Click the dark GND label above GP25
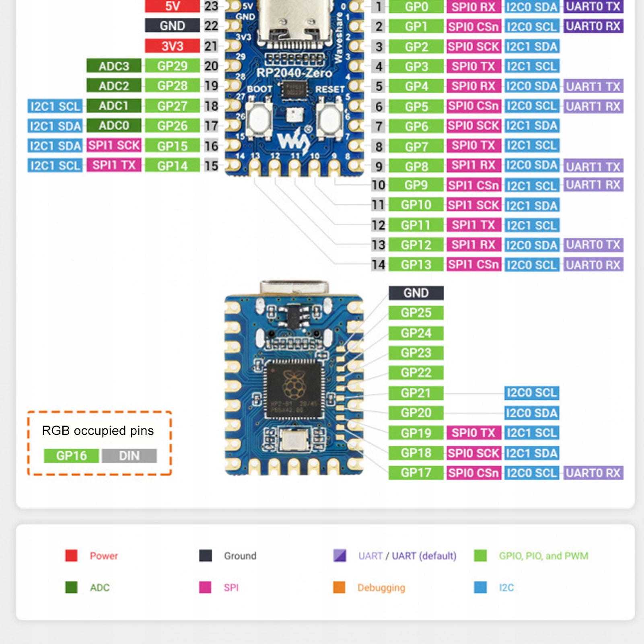This screenshot has height=644, width=644. point(416,293)
